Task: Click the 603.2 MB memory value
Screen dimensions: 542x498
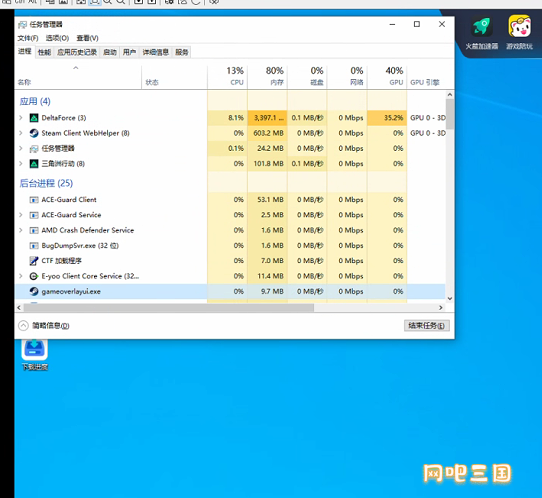Action: (x=268, y=133)
